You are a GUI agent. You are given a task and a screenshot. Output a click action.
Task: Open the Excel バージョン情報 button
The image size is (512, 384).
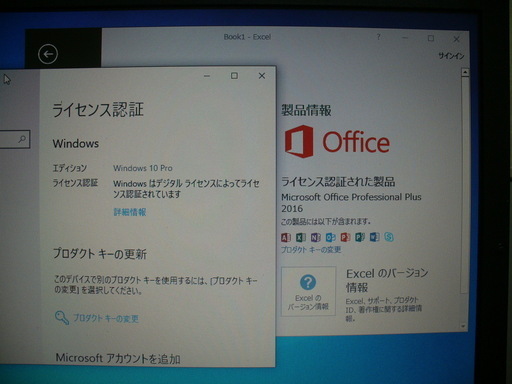[x=308, y=291]
